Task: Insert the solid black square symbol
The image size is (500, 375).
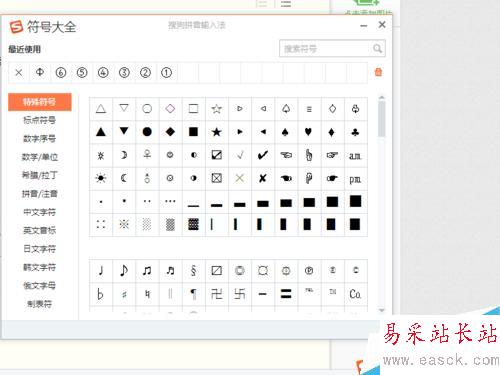Action: point(193,132)
